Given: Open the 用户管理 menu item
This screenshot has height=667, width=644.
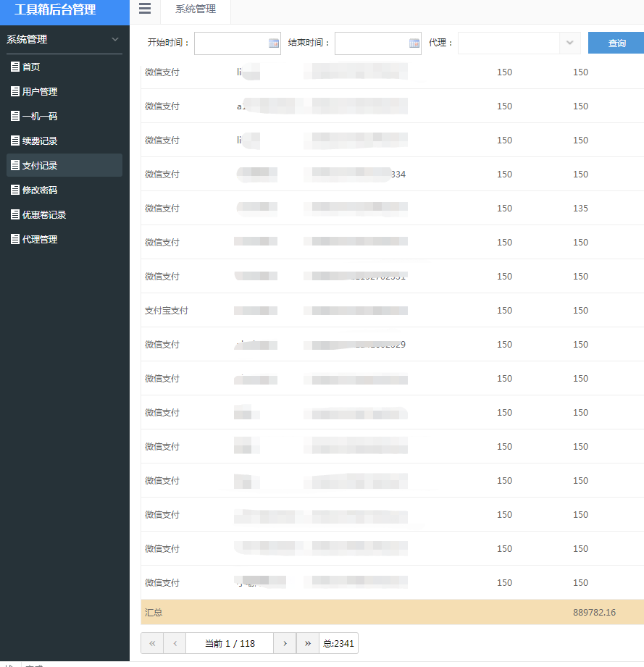Looking at the screenshot, I should [64, 91].
